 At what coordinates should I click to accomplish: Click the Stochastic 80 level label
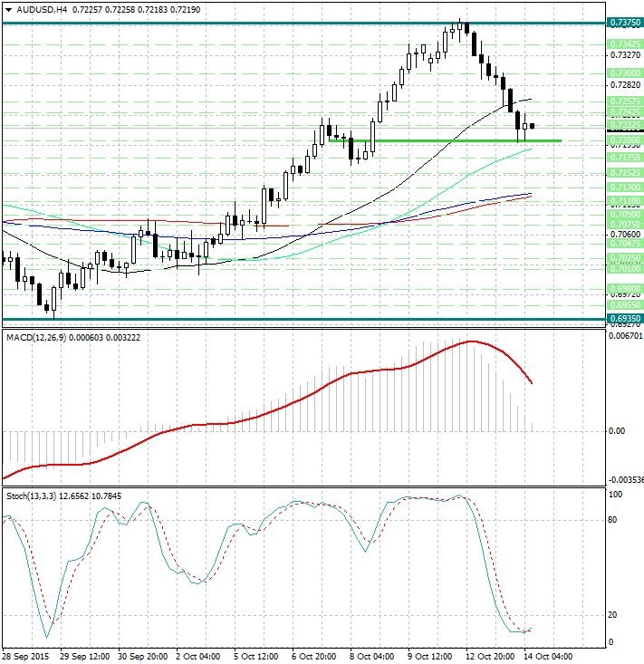(x=612, y=520)
